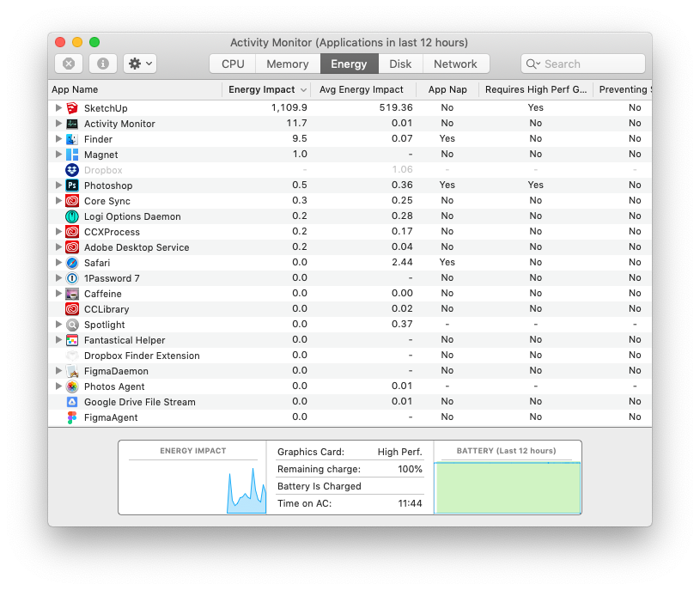Click the Logi Options Daemon icon
Image resolution: width=700 pixels, height=590 pixels.
[72, 216]
